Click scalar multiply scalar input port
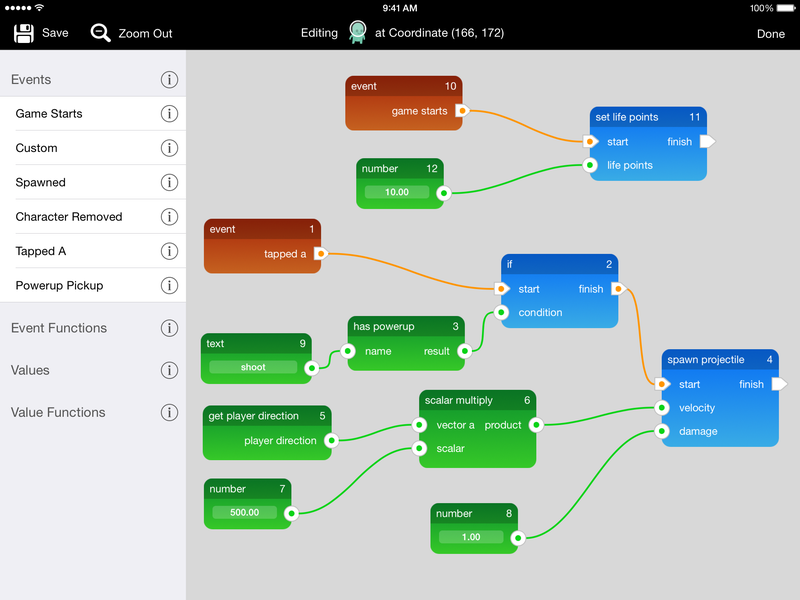The width and height of the screenshot is (800, 600). (419, 448)
